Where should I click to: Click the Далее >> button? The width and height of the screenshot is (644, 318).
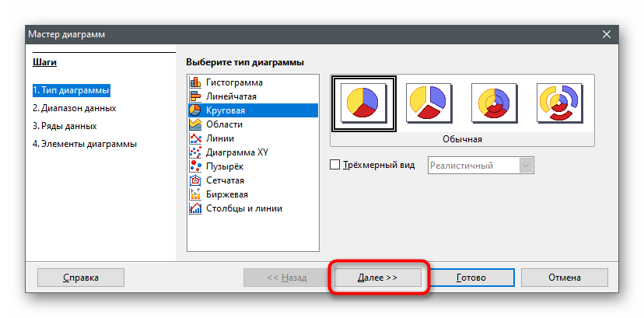click(378, 277)
